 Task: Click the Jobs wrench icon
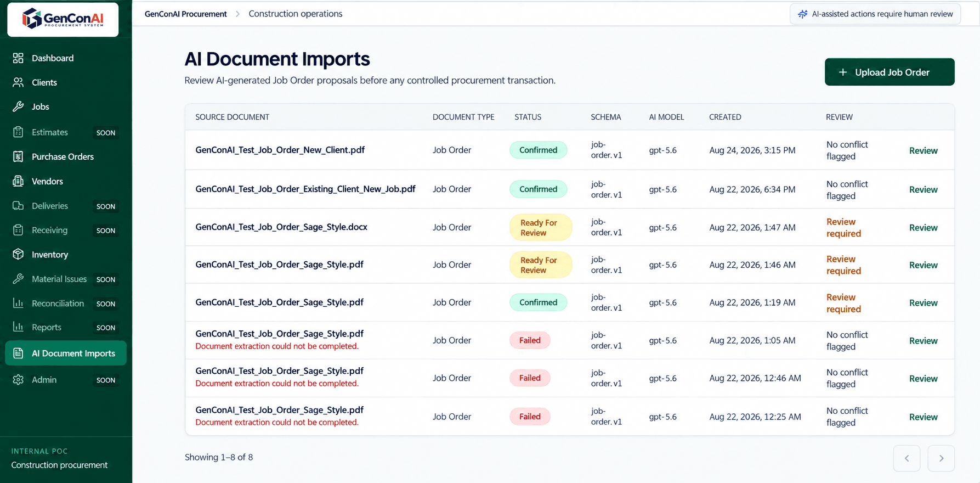point(18,106)
